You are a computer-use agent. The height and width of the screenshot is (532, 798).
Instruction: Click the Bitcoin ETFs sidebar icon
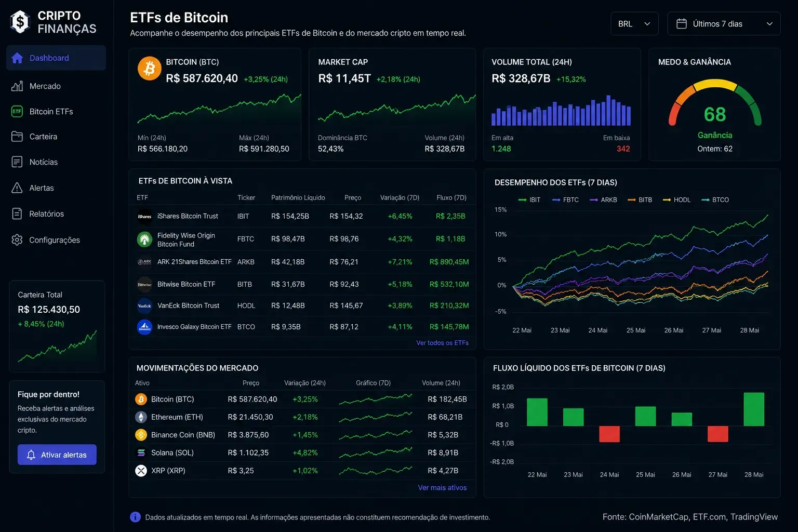(x=17, y=111)
